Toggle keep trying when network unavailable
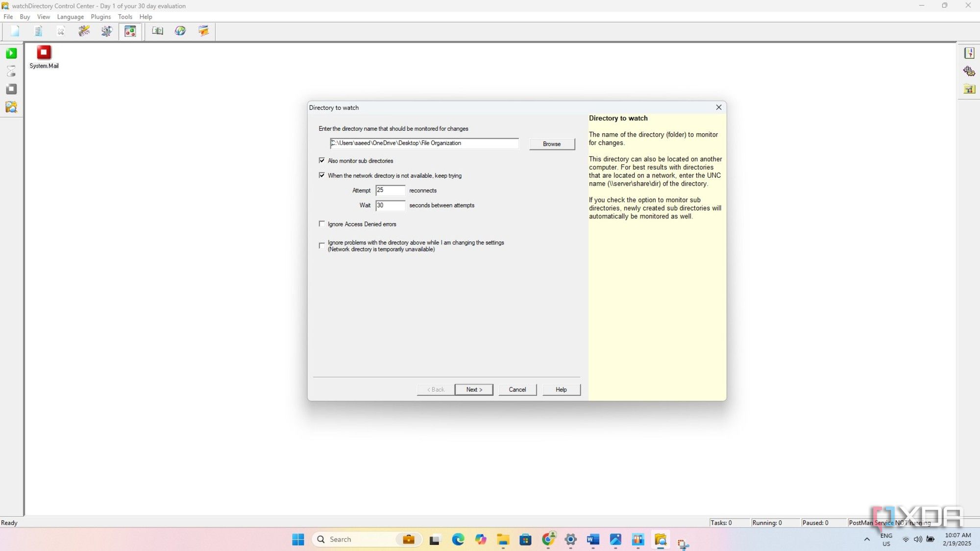This screenshot has height=551, width=980. 322,175
